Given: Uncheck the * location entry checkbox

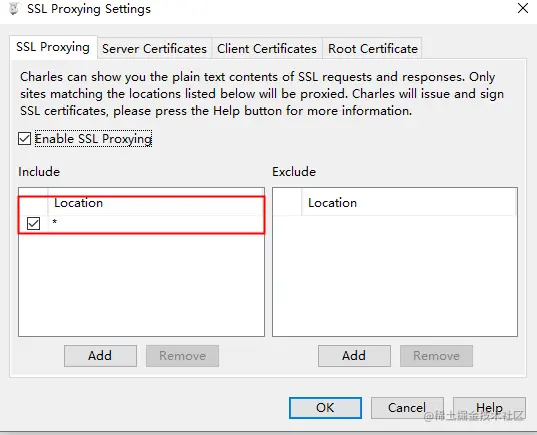Looking at the screenshot, I should pyautogui.click(x=33, y=223).
